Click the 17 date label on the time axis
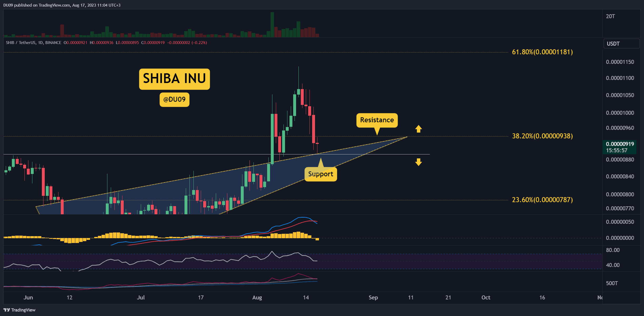 click(201, 298)
